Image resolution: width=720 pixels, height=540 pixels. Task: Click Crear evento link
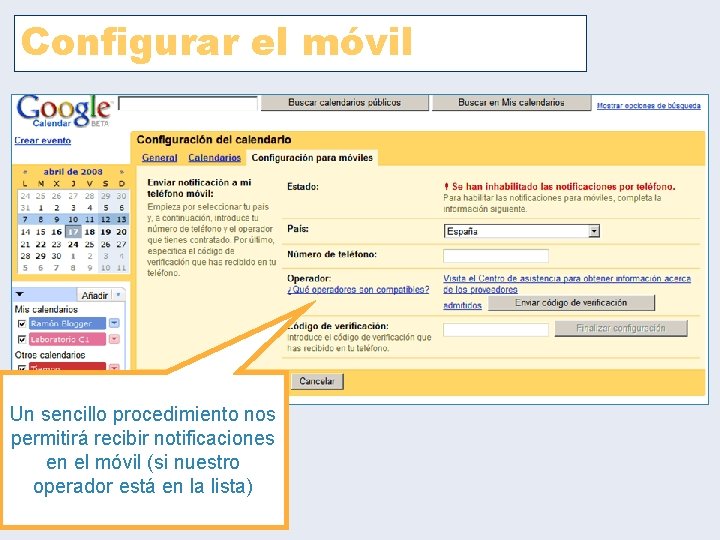point(43,141)
